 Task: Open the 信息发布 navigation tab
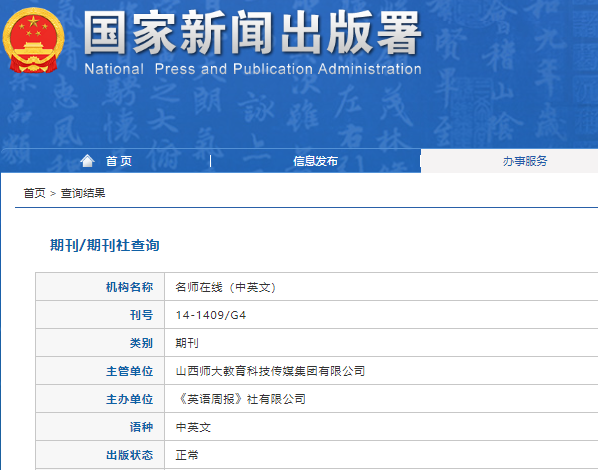[x=315, y=161]
